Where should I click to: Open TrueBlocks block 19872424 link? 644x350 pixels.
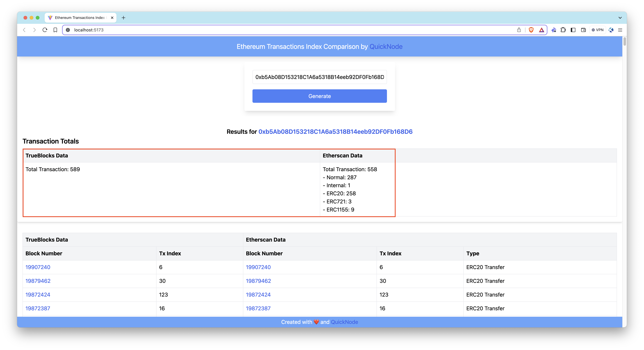coord(38,295)
